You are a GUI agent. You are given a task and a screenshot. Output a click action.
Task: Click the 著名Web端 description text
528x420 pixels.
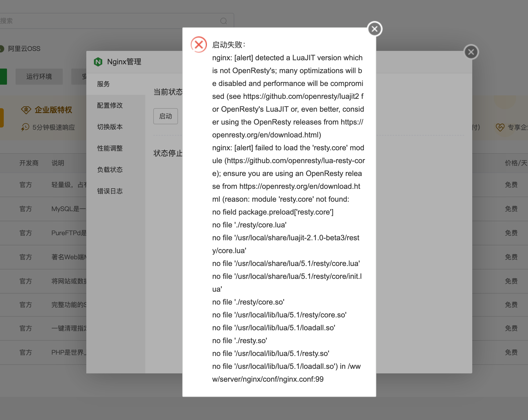(69, 257)
